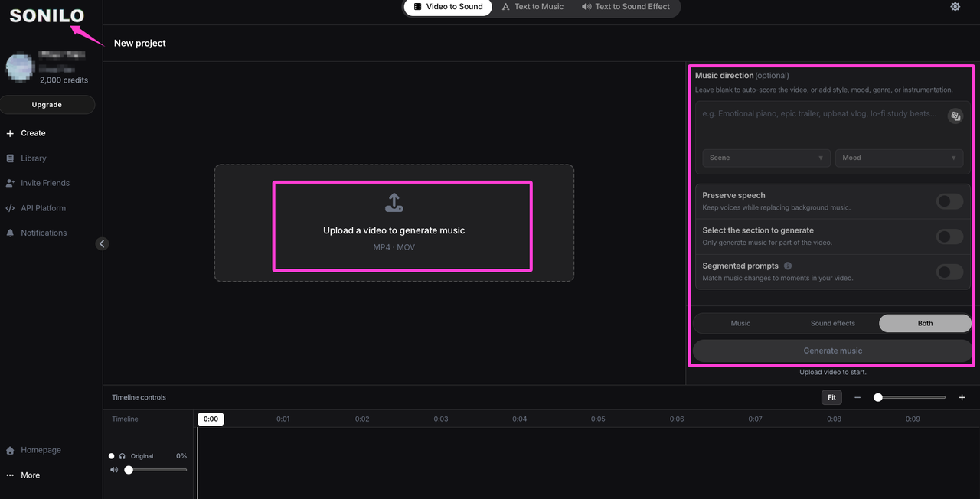
Task: Click the More ellipsis icon
Action: tap(10, 475)
